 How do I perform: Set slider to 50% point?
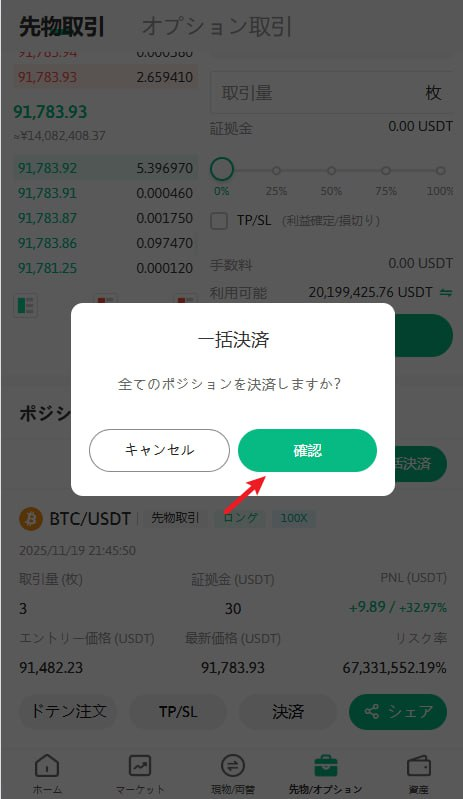tap(331, 171)
